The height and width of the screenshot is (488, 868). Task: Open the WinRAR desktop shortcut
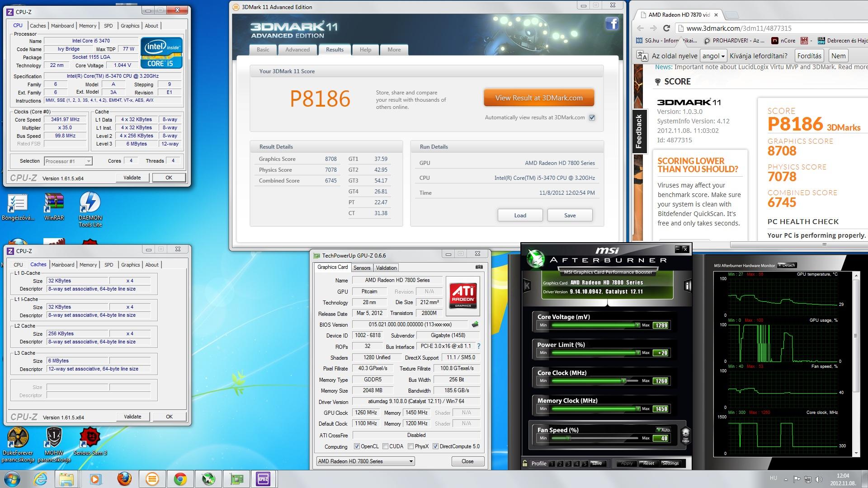(x=54, y=207)
